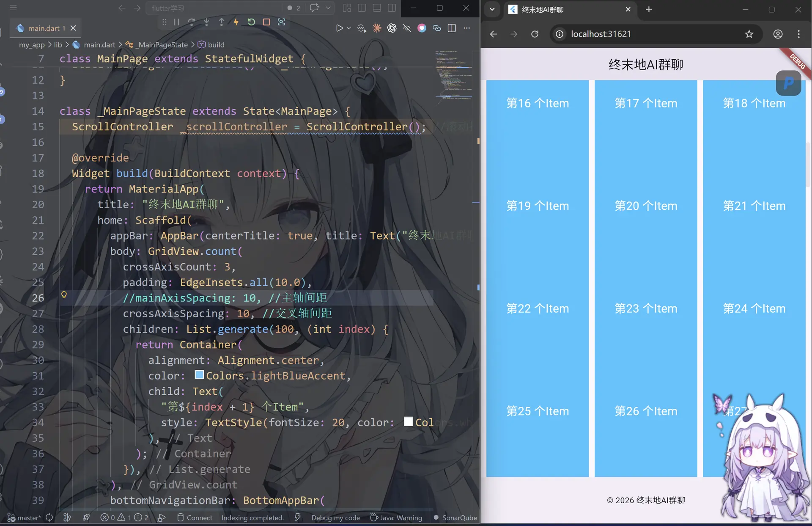Click the Claude starburst icon in editor toolbar
This screenshot has height=526, width=812.
(377, 28)
